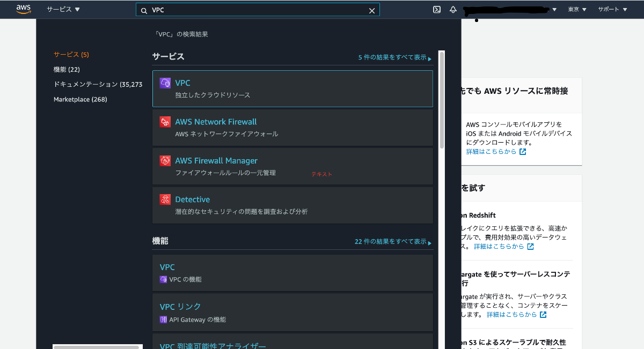This screenshot has height=349, width=644.
Task: Click the AWS logo
Action: click(x=24, y=9)
